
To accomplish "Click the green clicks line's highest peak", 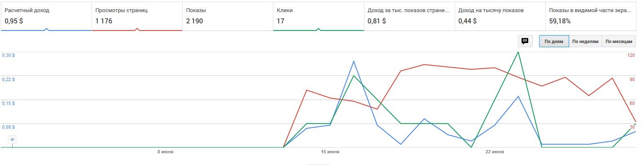I will [519, 52].
